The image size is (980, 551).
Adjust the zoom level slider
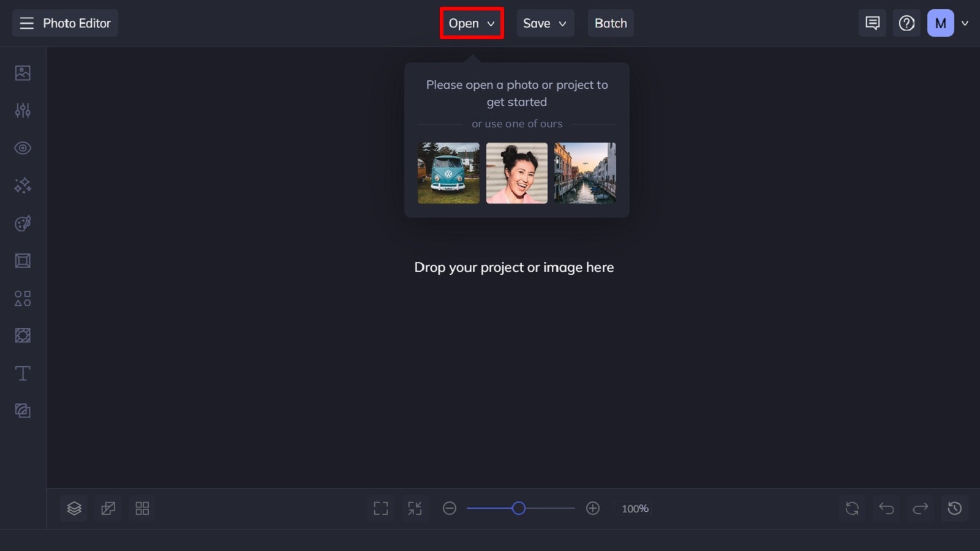pyautogui.click(x=519, y=508)
